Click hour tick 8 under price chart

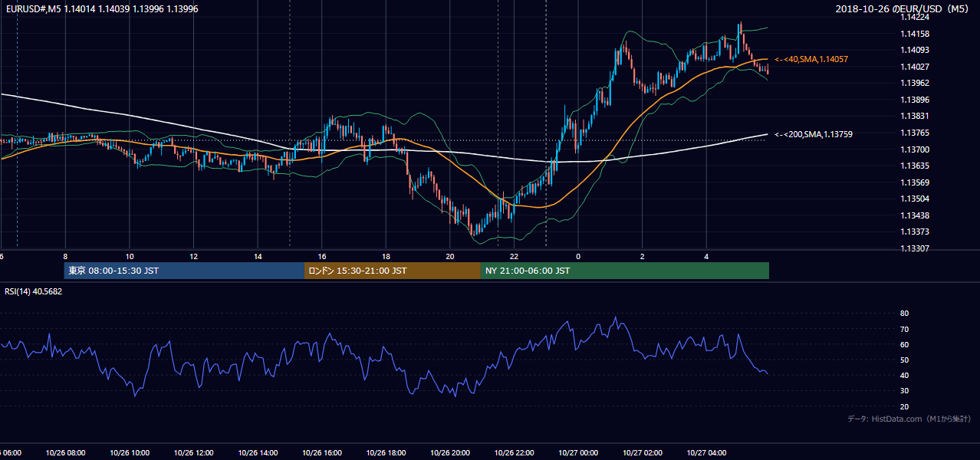coord(66,256)
